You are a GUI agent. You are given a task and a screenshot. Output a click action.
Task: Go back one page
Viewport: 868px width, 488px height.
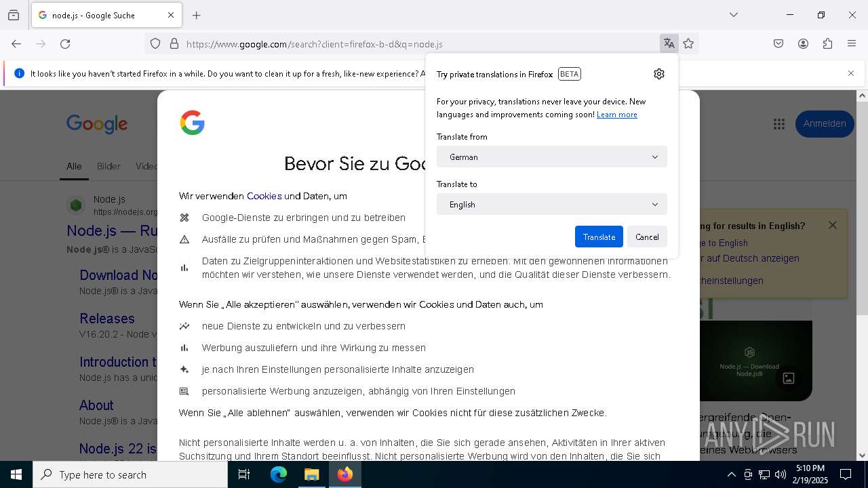[x=16, y=43]
